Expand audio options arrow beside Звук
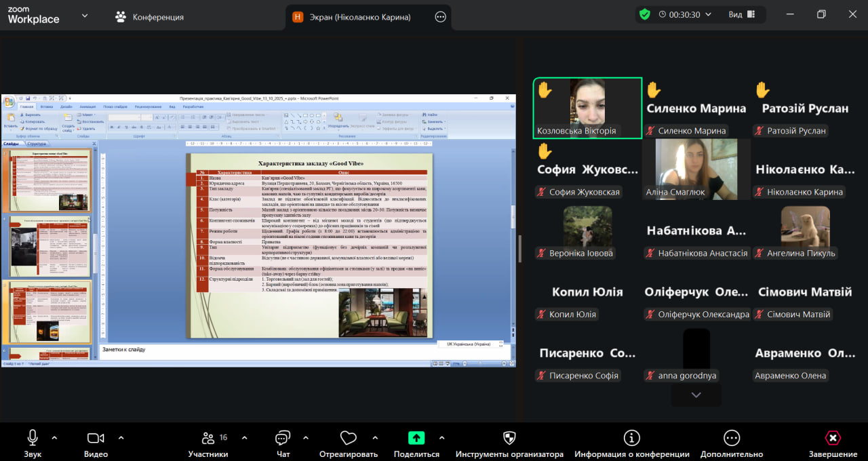This screenshot has height=461, width=868. click(54, 437)
